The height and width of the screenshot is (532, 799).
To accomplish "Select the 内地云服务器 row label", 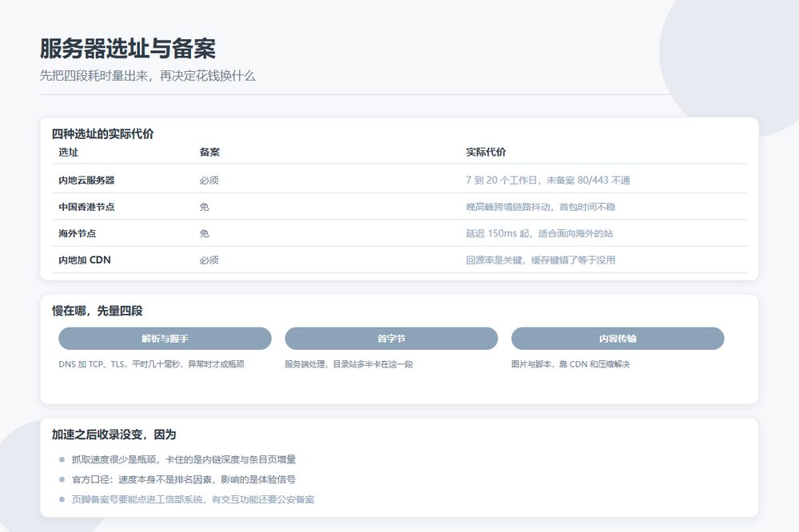I will [x=86, y=180].
